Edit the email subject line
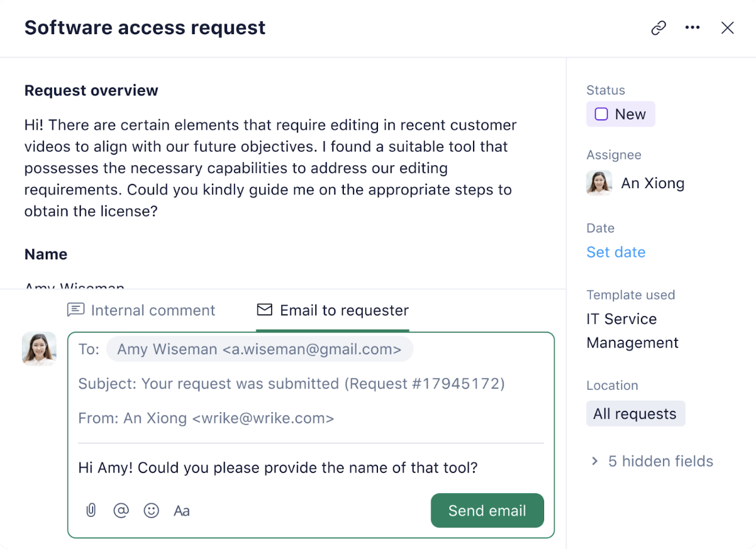The image size is (756, 554). pos(292,384)
